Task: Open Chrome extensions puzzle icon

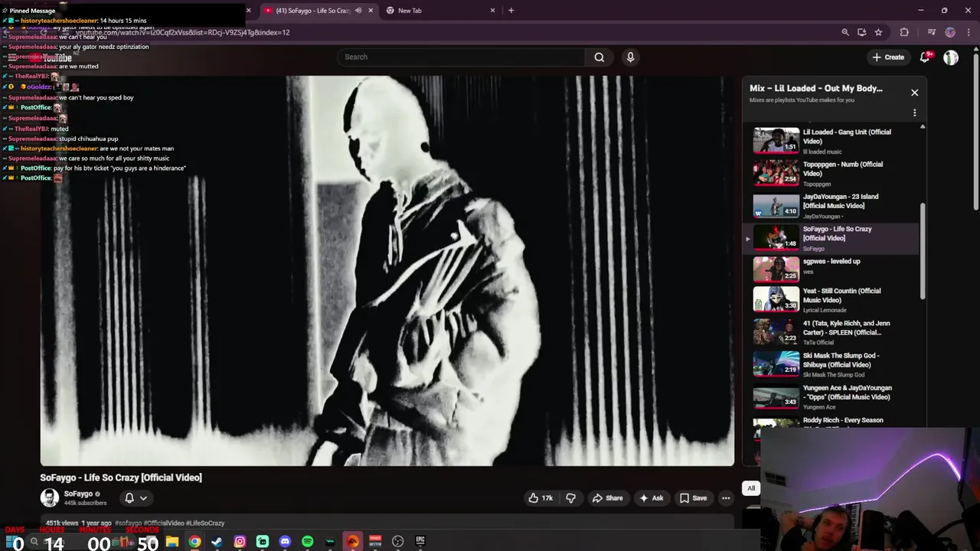Action: tap(904, 32)
